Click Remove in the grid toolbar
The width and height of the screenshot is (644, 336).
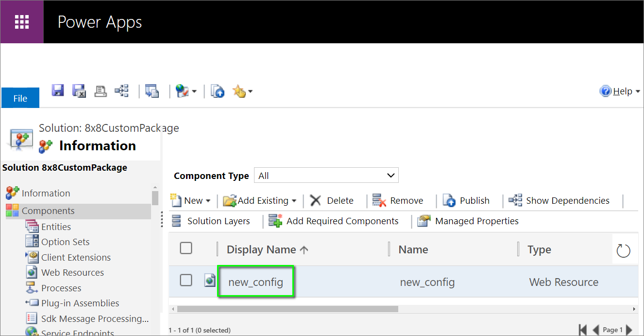tap(398, 201)
